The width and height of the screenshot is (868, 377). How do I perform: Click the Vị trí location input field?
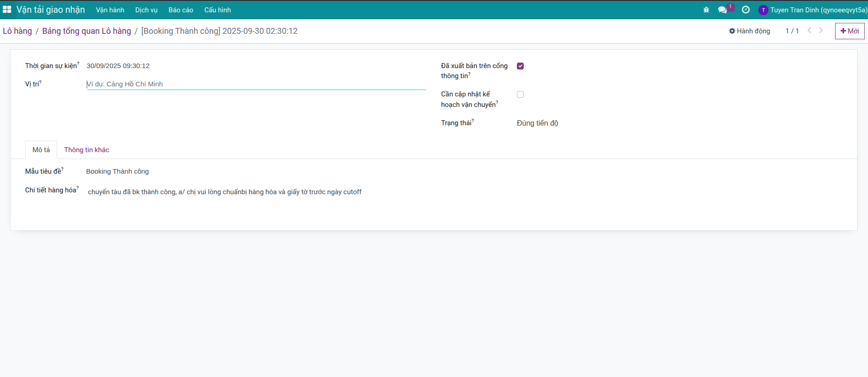pos(256,84)
